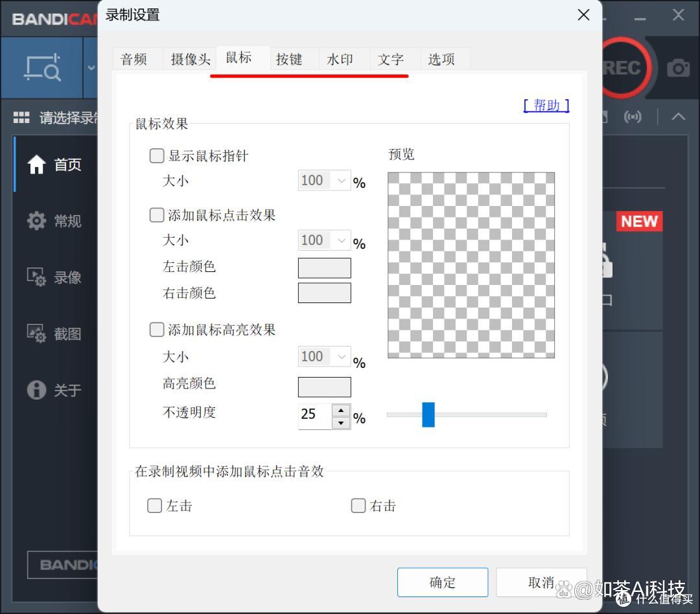Screen dimensions: 700x614
Task: Open the capture mode dropdown arrow
Action: point(91,68)
